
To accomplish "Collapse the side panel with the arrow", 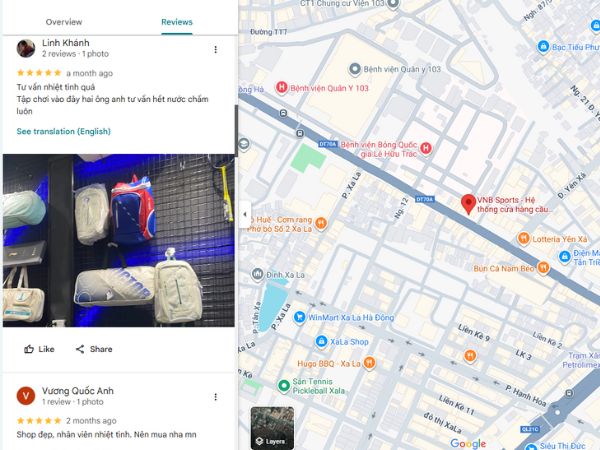I will 245,214.
